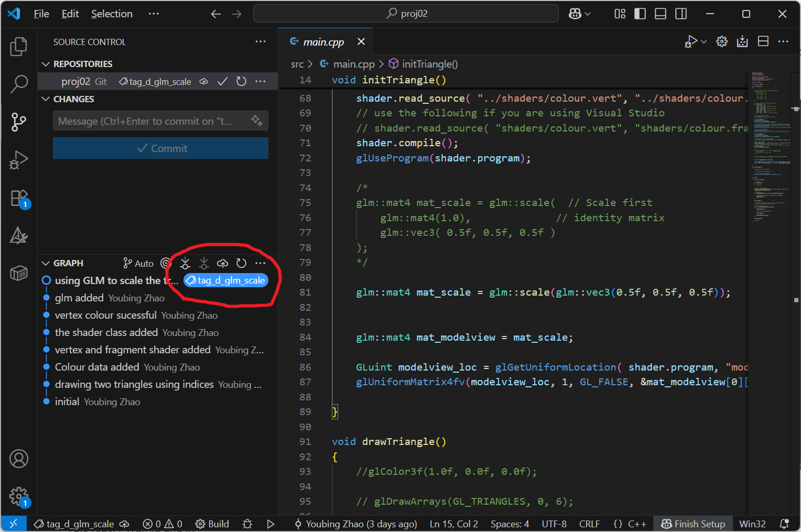Click the Publish Branch cloud icon in Graph
Screen dimensions: 801x532
coord(222,263)
